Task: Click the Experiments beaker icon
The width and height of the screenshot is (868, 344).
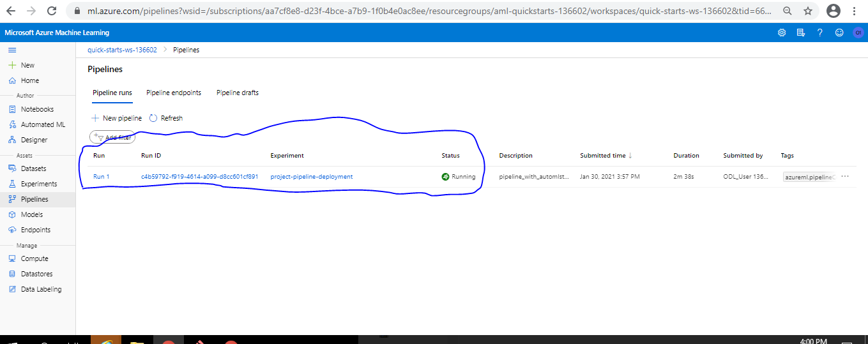Action: (x=12, y=184)
